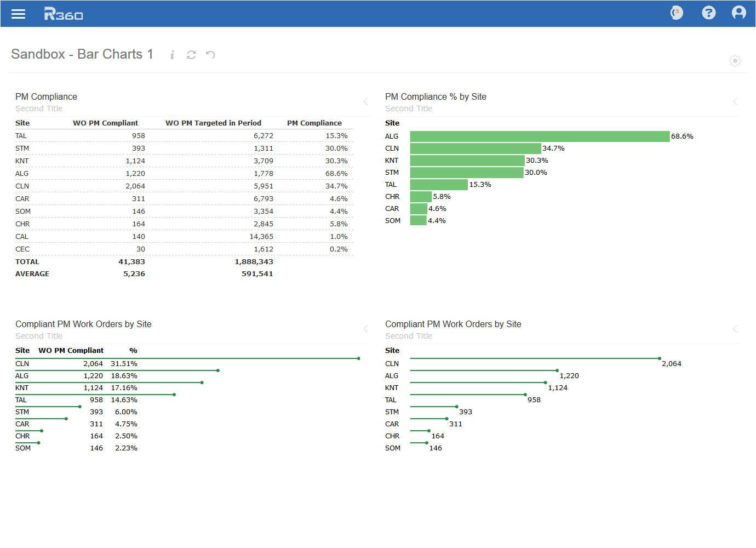Viewport: 756px width, 548px height.
Task: Open the user profile icon
Action: coord(738,13)
